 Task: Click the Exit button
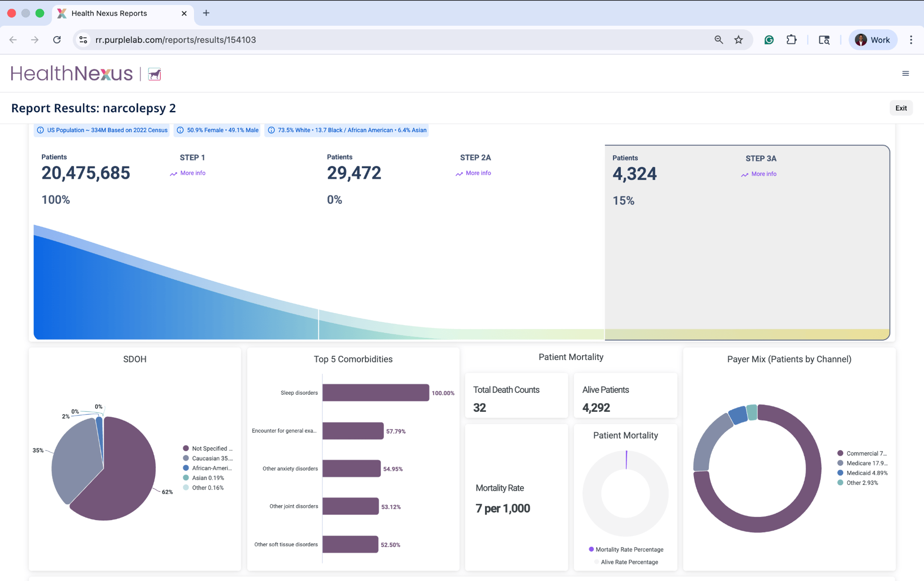tap(900, 108)
